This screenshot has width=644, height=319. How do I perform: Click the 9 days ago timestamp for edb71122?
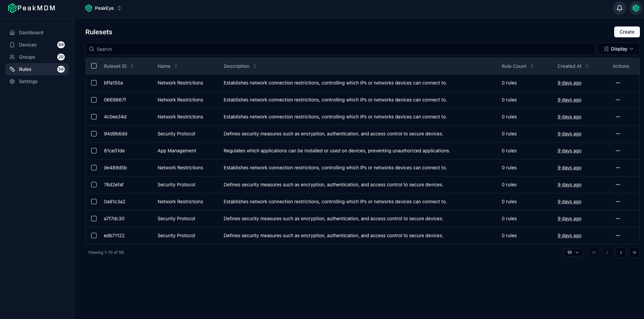569,236
